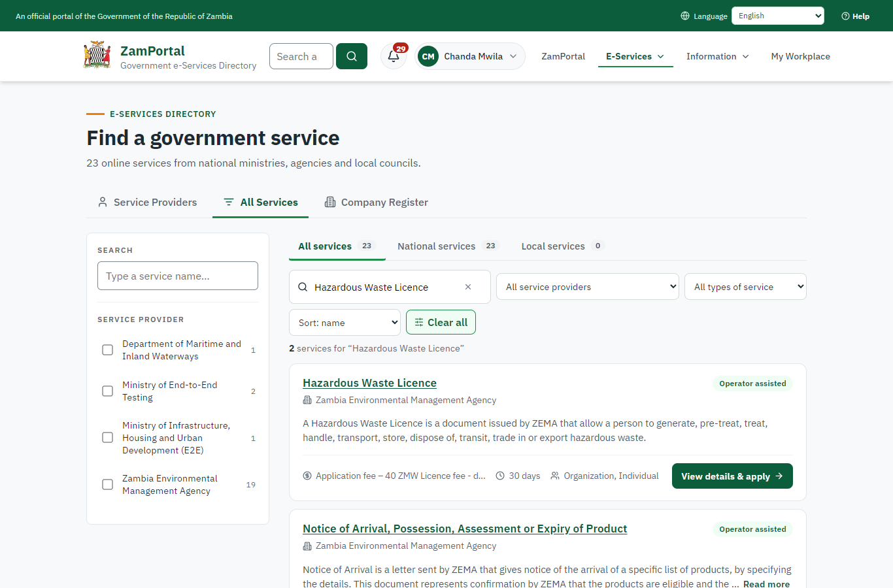Viewport: 893px width, 588px height.
Task: Open My Workplace nav item
Action: coord(801,56)
